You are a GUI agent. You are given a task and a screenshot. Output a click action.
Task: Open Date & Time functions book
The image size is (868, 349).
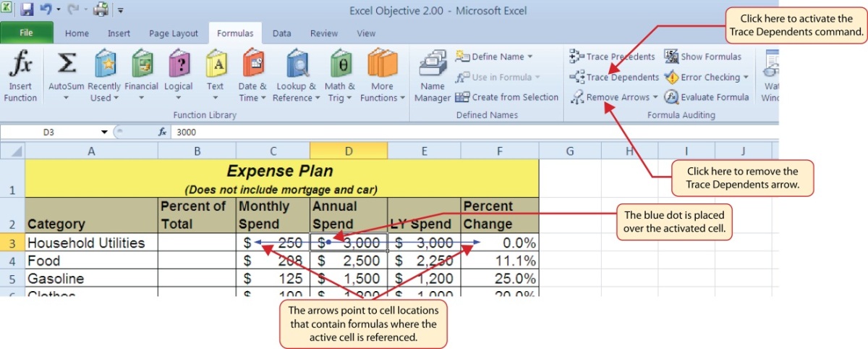(x=253, y=64)
